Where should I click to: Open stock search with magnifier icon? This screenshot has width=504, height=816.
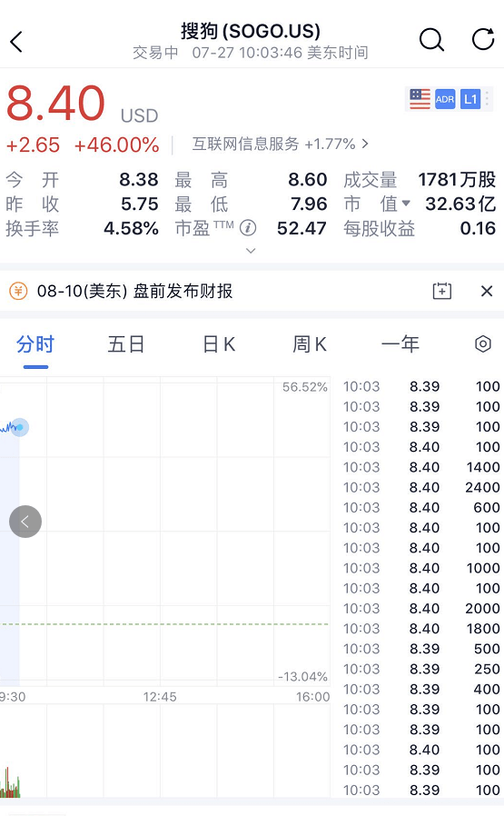[x=431, y=40]
